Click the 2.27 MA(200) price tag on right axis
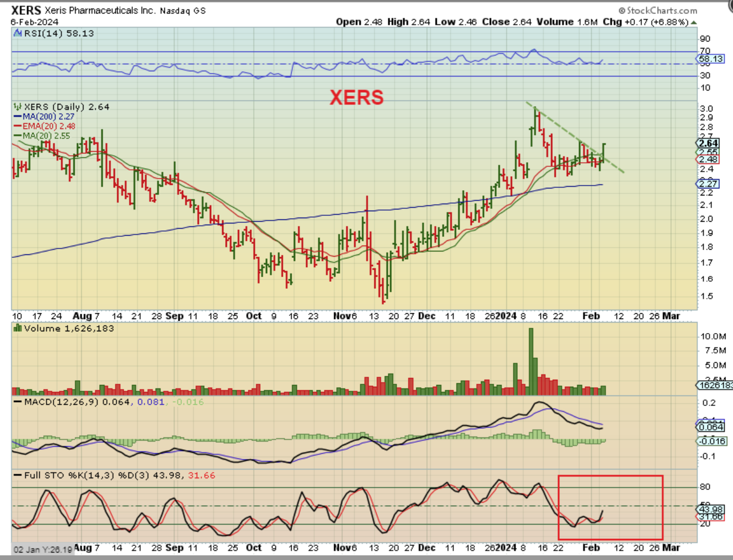This screenshot has height=560, width=733. click(709, 184)
